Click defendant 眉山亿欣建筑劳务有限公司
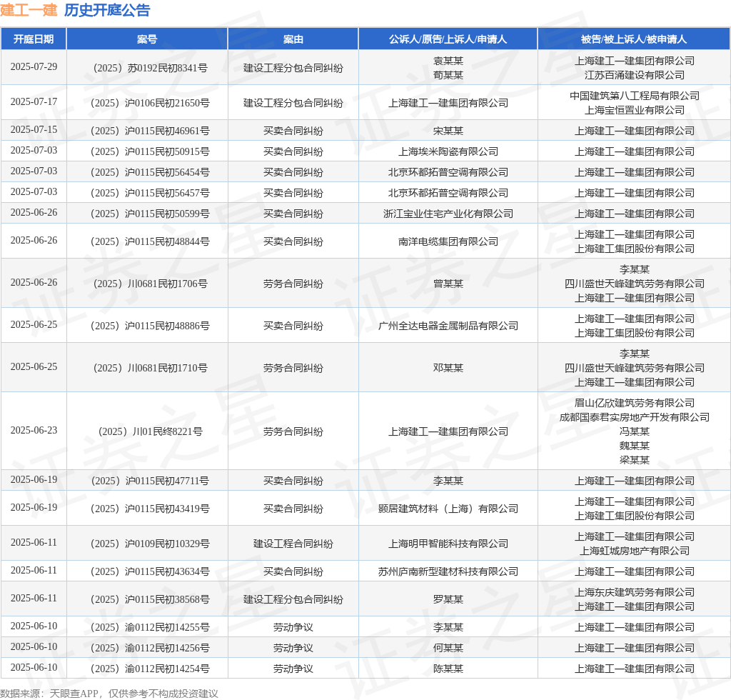Screen dimensions: 731x700 (x=634, y=403)
